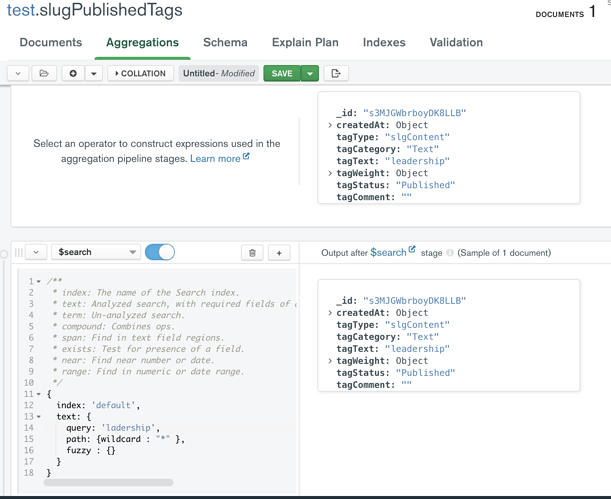Open the SAVE dropdown arrow
The width and height of the screenshot is (611, 499).
[x=310, y=73]
